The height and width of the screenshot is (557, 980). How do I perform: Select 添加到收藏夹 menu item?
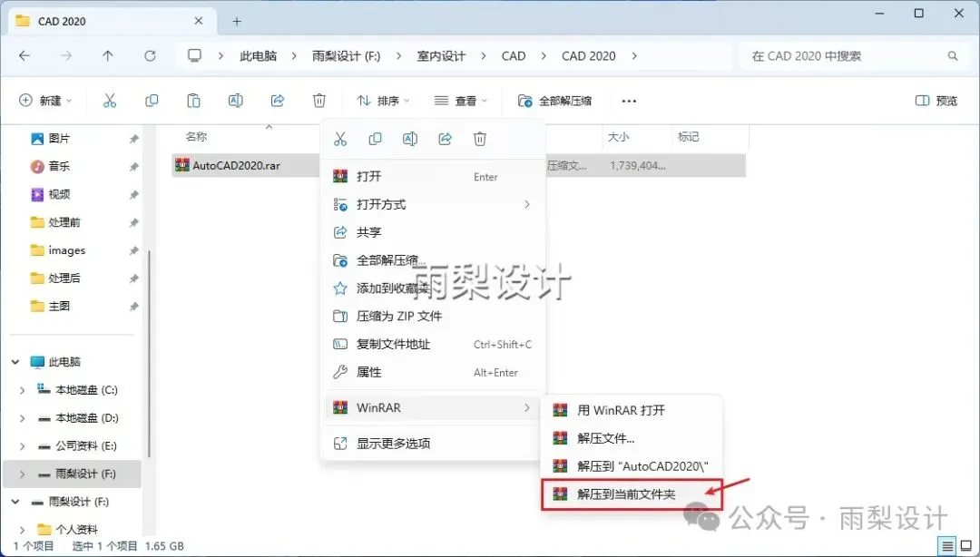pos(433,288)
